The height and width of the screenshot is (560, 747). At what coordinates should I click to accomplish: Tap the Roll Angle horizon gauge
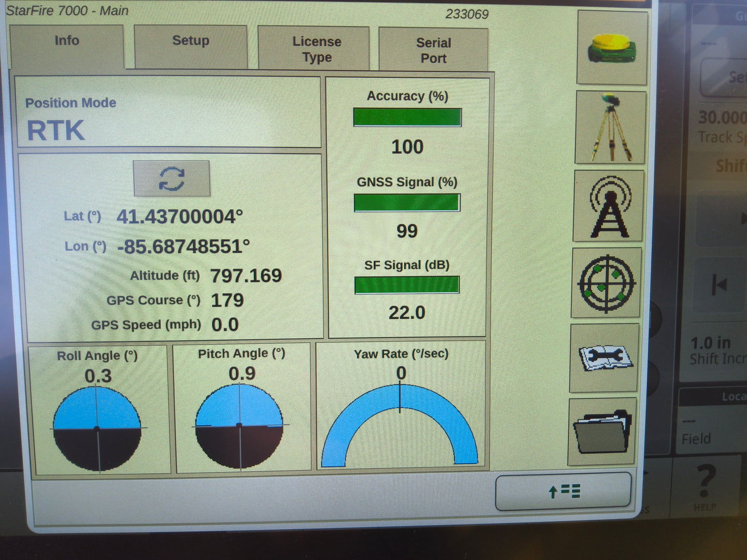pyautogui.click(x=97, y=429)
